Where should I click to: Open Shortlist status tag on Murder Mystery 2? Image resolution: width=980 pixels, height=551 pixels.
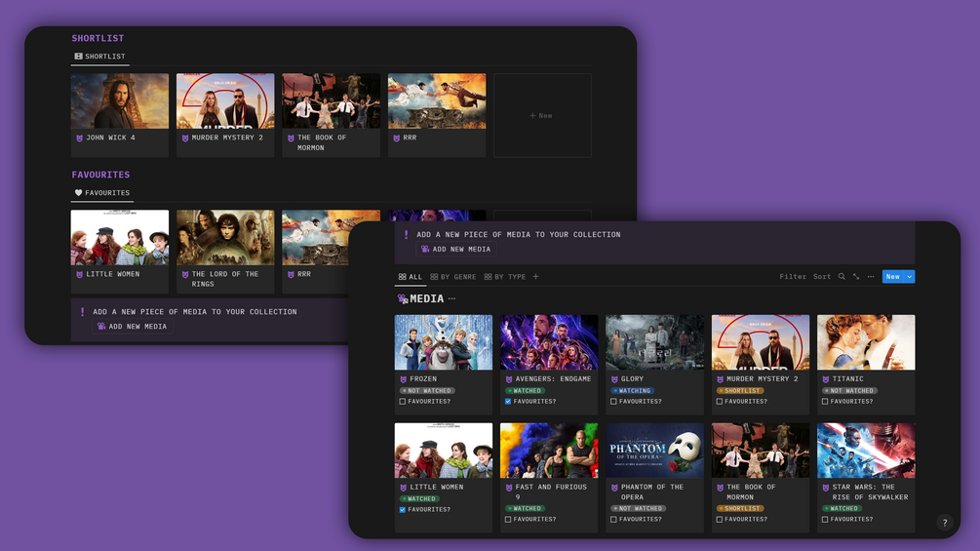pos(740,391)
